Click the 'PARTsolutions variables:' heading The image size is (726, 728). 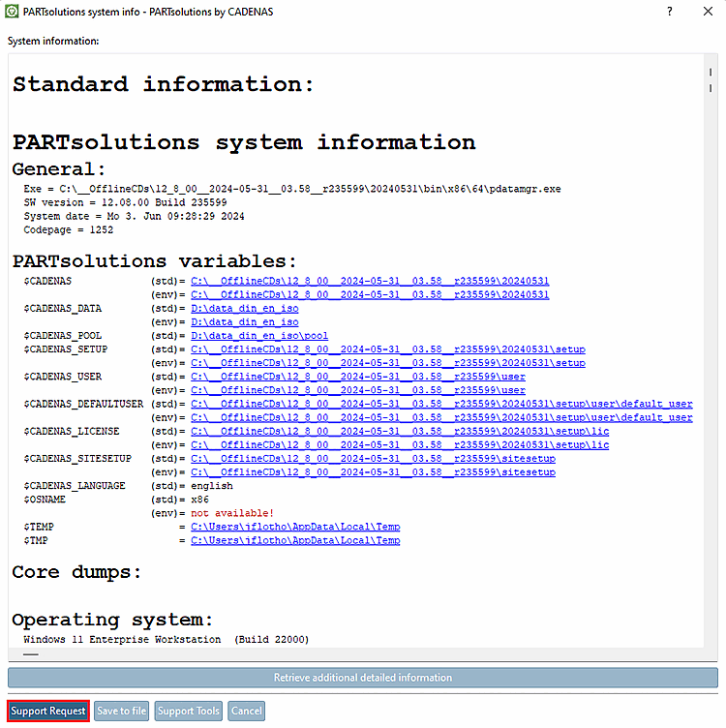154,261
